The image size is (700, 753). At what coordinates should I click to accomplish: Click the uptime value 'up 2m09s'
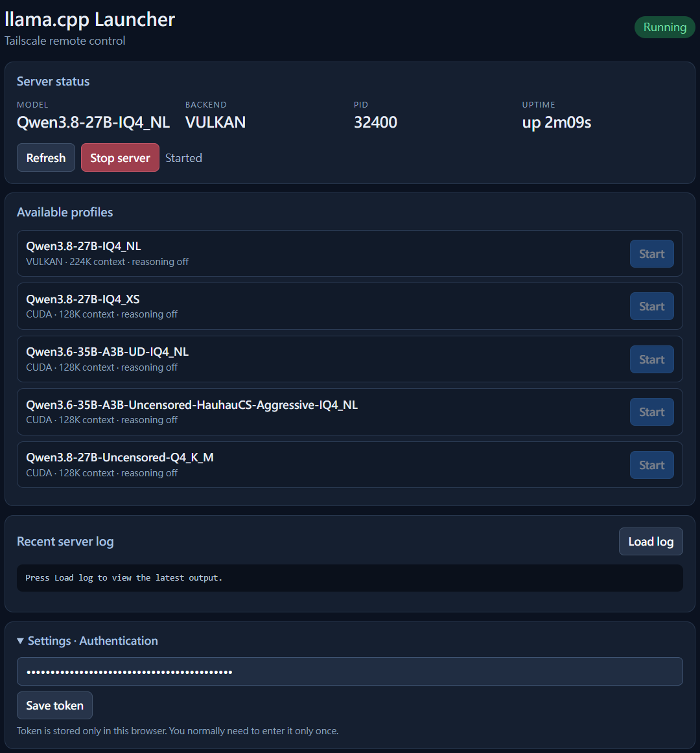click(556, 122)
